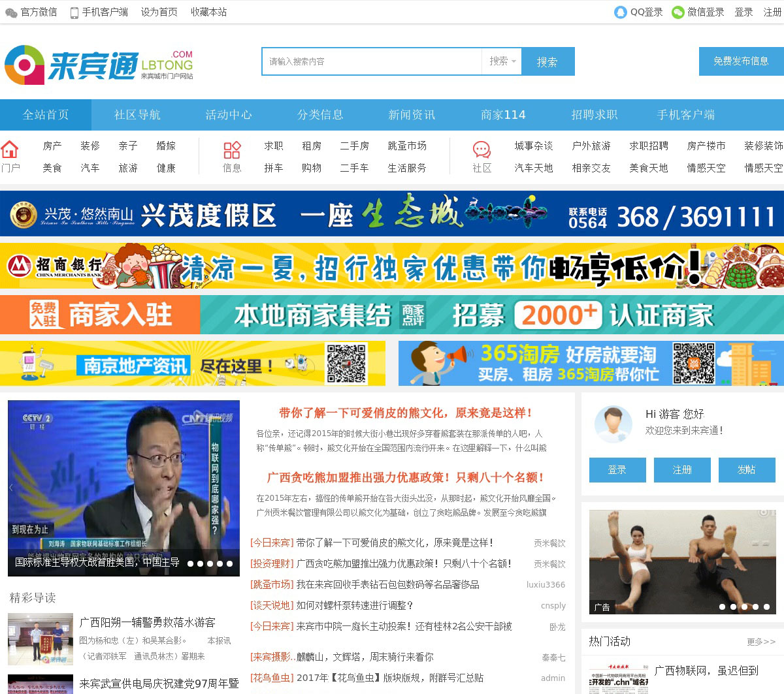
Task: Open author luxiu3366 profile
Action: (546, 585)
